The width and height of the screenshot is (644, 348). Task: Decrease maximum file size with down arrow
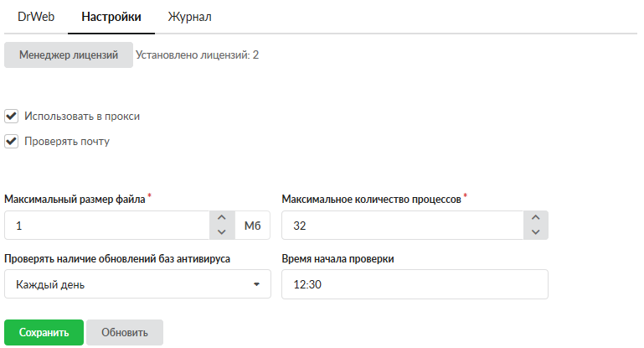(221, 232)
